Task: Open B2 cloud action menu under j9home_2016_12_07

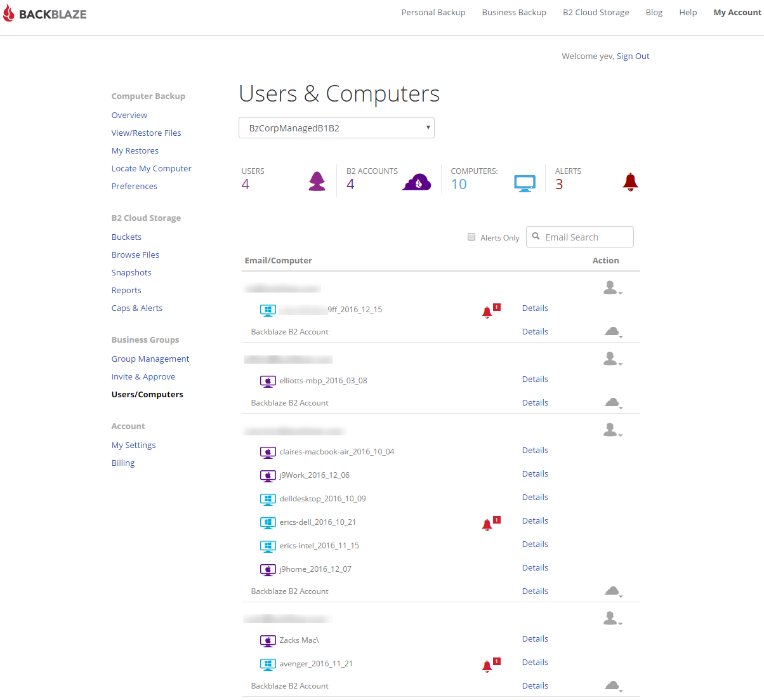Action: coord(613,591)
